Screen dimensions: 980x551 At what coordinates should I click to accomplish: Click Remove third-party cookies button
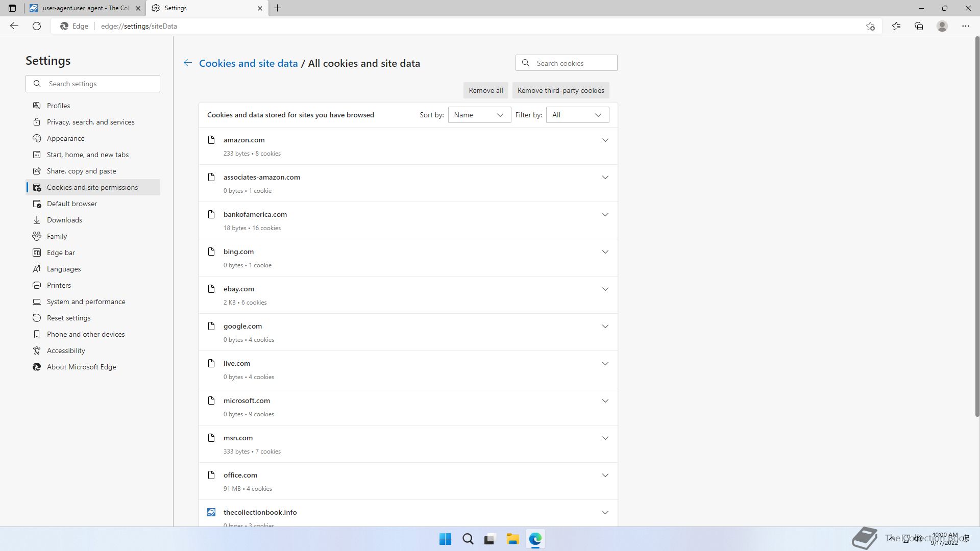click(x=560, y=90)
